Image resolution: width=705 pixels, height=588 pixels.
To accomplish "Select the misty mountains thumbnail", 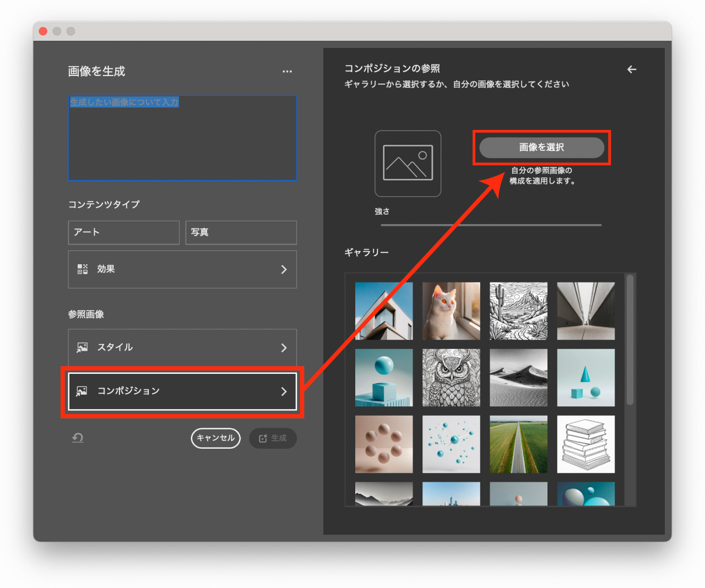I will (x=384, y=494).
